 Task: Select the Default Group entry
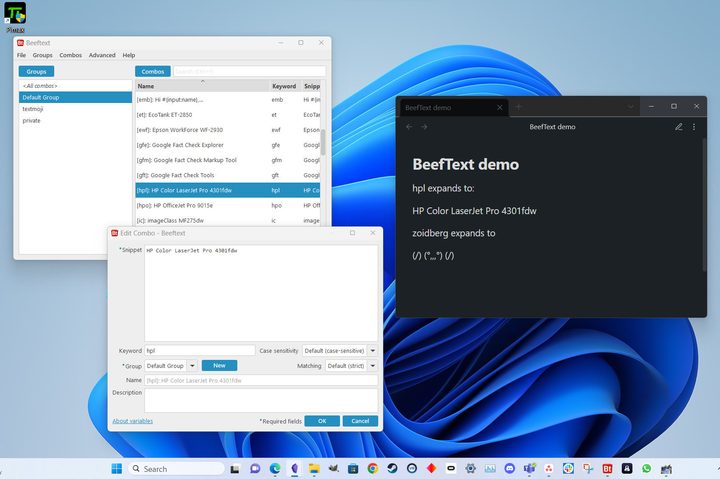[75, 97]
